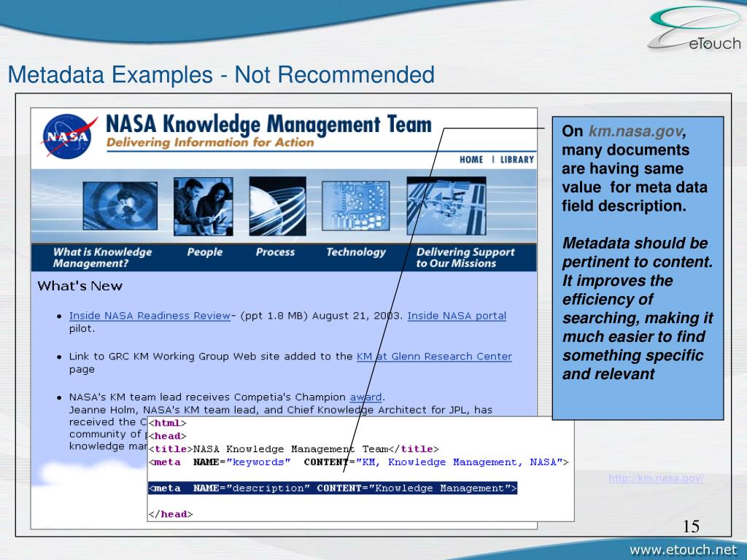Open the award link

[366, 397]
